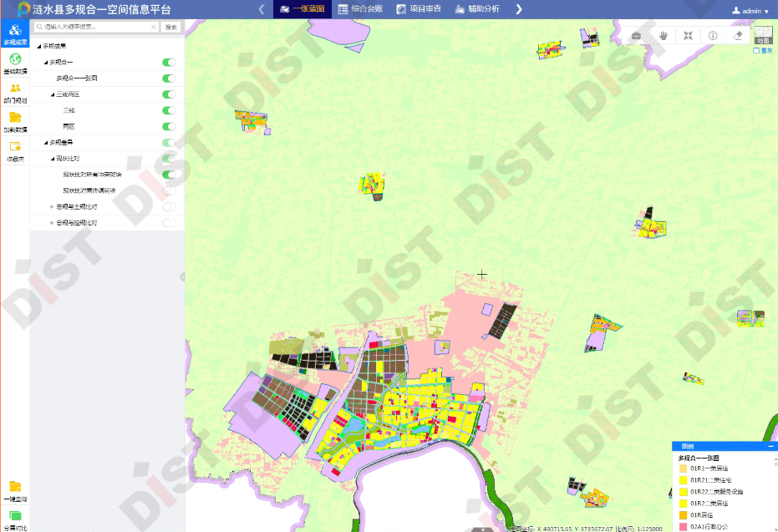778x532 pixels.
Task: Click the 01R1一类居住 legend color swatch
Action: tap(683, 469)
